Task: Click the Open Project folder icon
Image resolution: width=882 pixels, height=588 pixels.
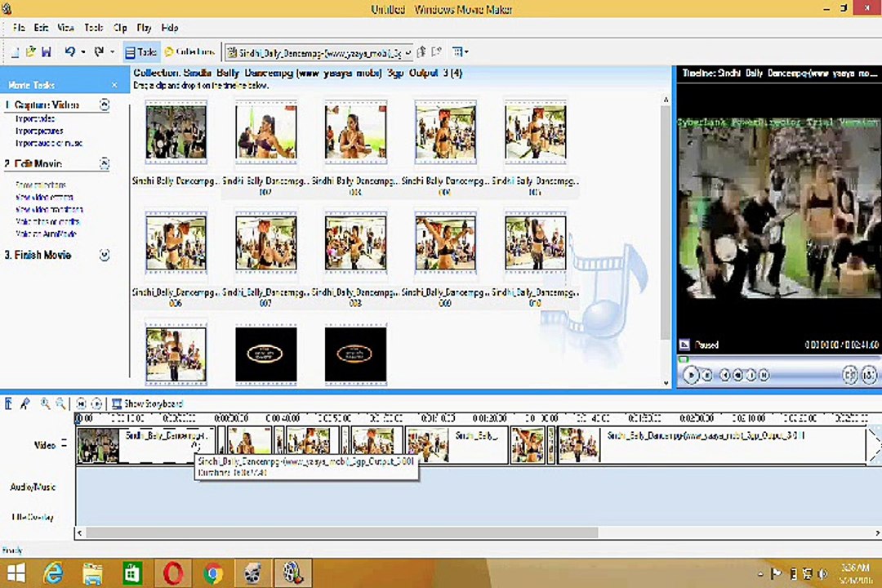Action: point(30,52)
